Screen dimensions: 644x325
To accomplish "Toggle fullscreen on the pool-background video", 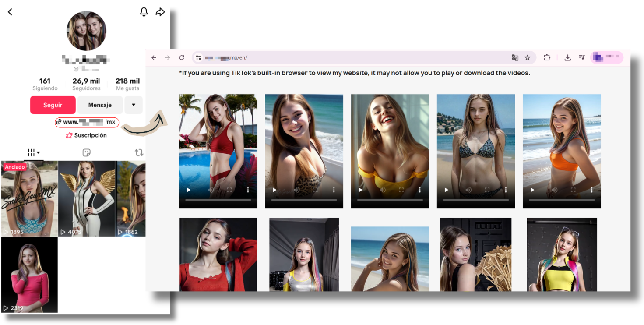I will click(x=229, y=190).
